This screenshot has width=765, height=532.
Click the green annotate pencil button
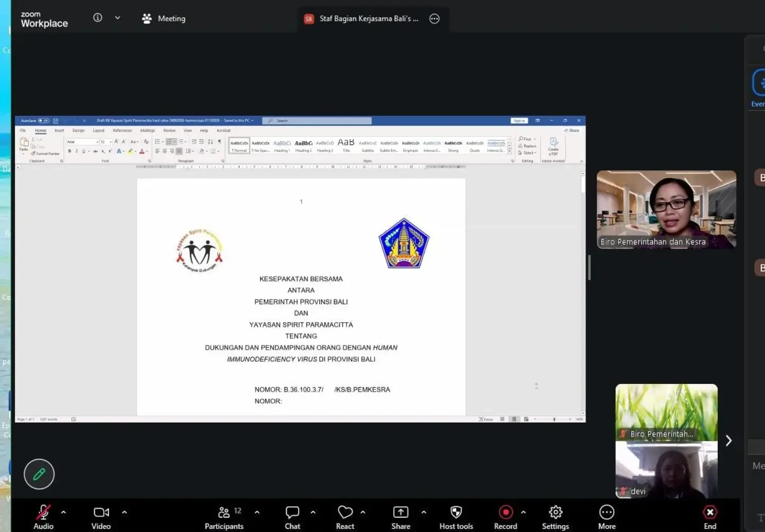[39, 474]
